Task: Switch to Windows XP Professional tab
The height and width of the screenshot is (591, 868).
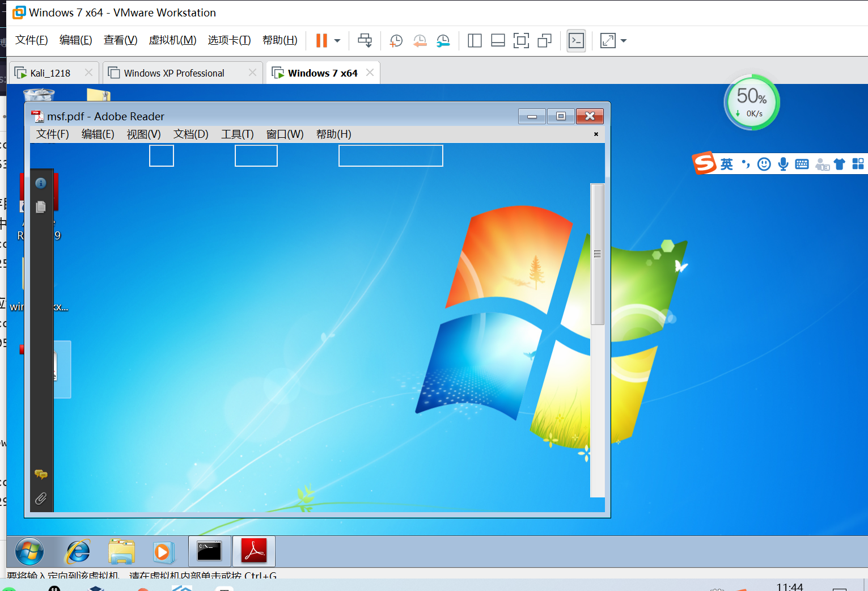Action: click(x=174, y=73)
